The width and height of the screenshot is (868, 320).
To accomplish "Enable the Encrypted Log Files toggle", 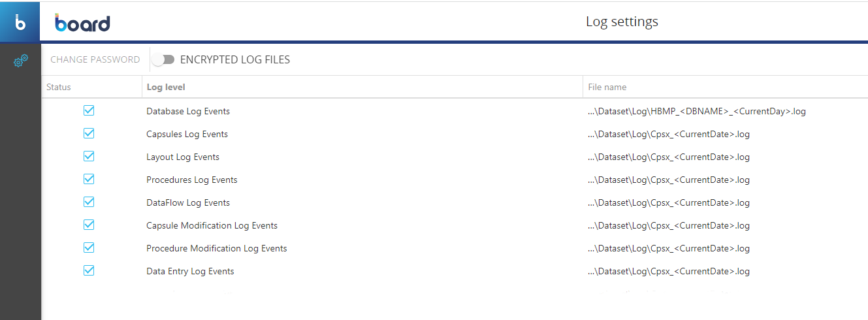I will [x=163, y=59].
